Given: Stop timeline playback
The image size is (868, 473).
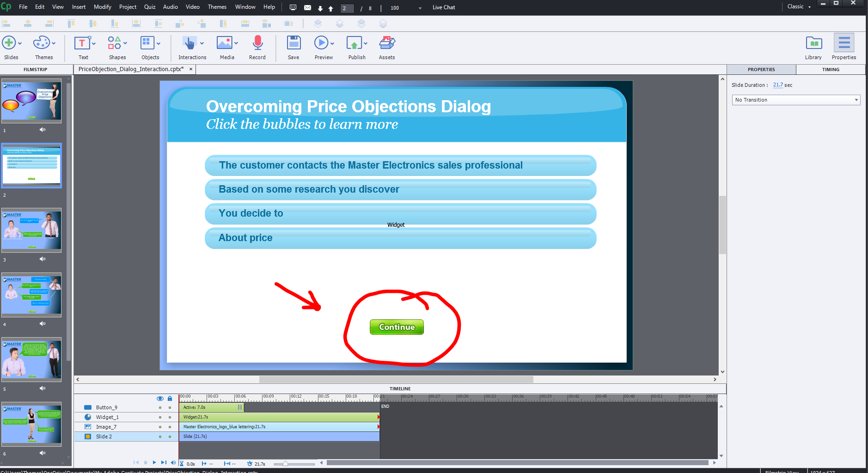Looking at the screenshot, I should [x=146, y=462].
